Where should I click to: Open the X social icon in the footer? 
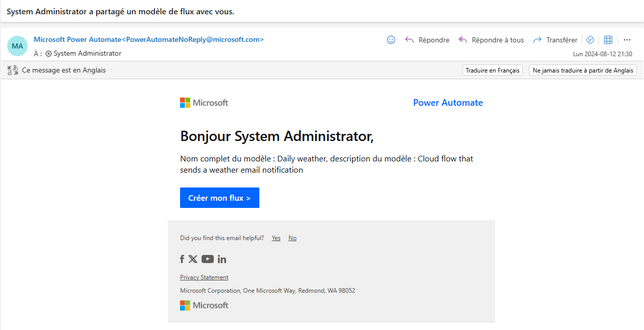click(193, 259)
